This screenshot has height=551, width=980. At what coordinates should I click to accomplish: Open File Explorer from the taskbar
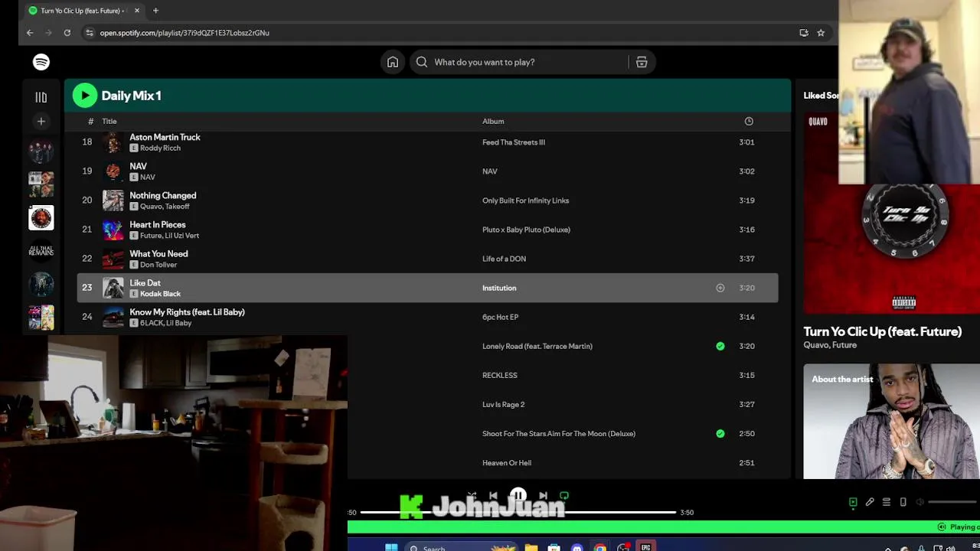(x=531, y=548)
